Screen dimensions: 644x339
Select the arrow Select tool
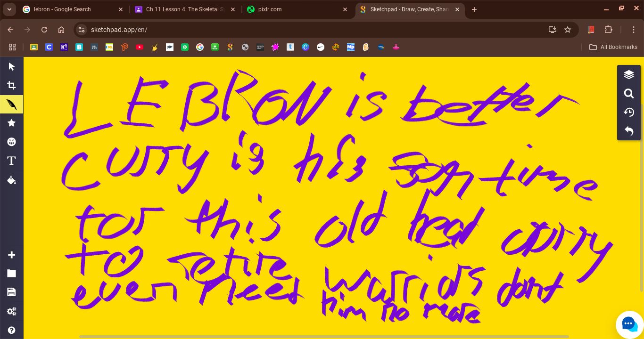pos(11,67)
